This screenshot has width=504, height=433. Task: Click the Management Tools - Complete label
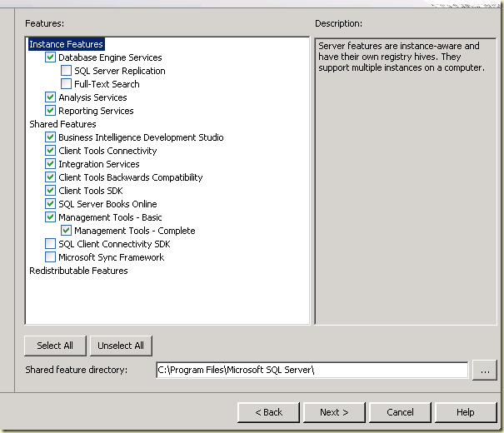pos(135,231)
